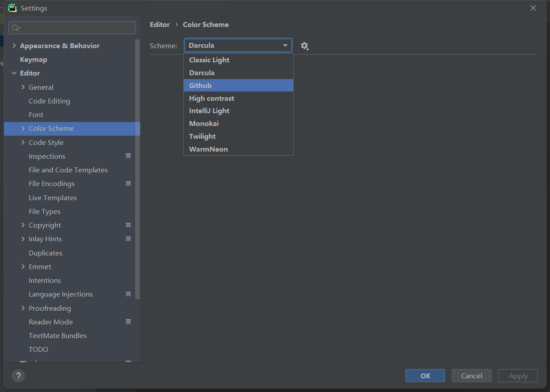Expand the Code Style node
This screenshot has height=392, width=550.
pos(23,142)
